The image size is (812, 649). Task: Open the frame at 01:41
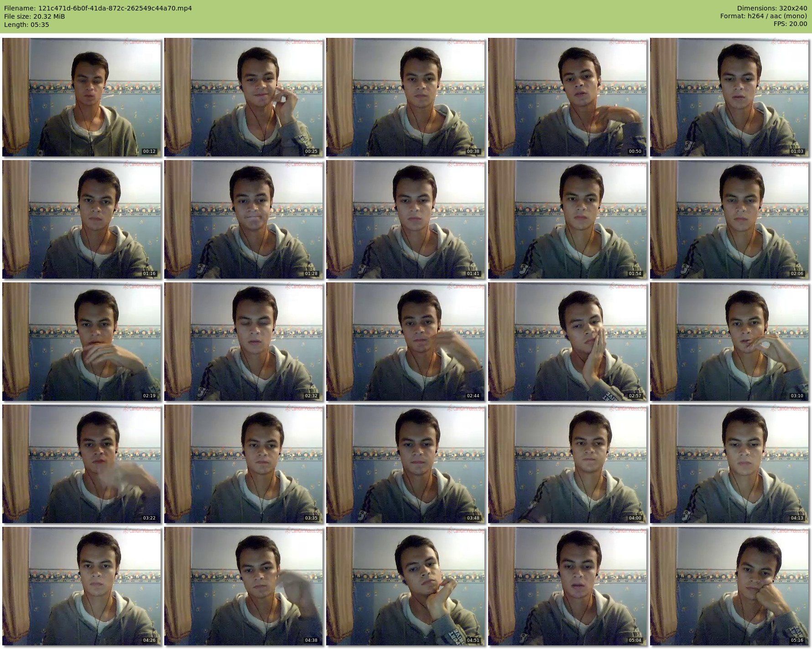(x=406, y=219)
